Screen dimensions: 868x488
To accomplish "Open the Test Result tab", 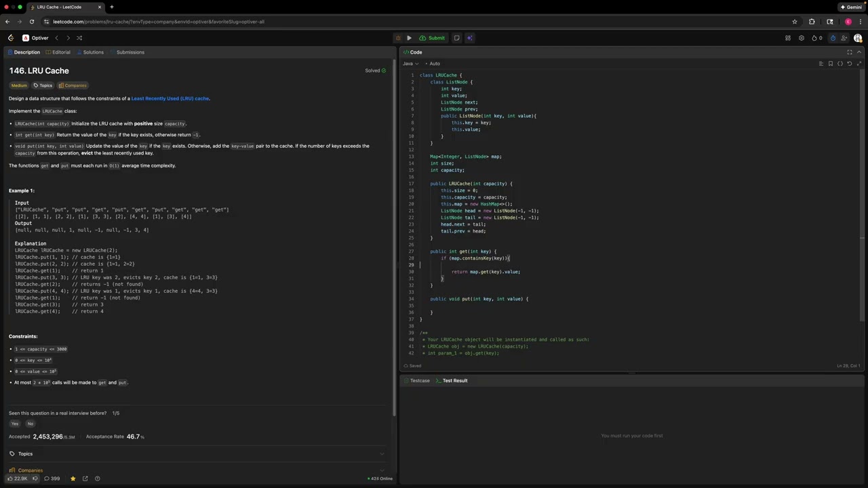I will coord(452,381).
